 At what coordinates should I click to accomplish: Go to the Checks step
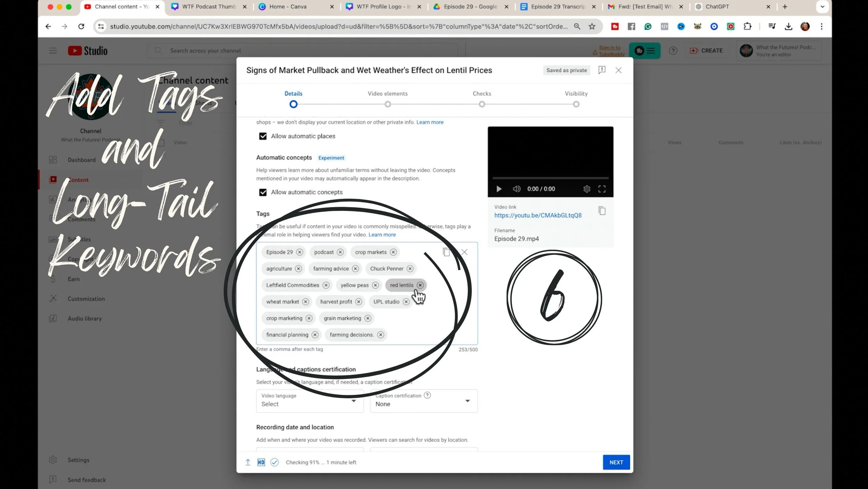tap(482, 99)
